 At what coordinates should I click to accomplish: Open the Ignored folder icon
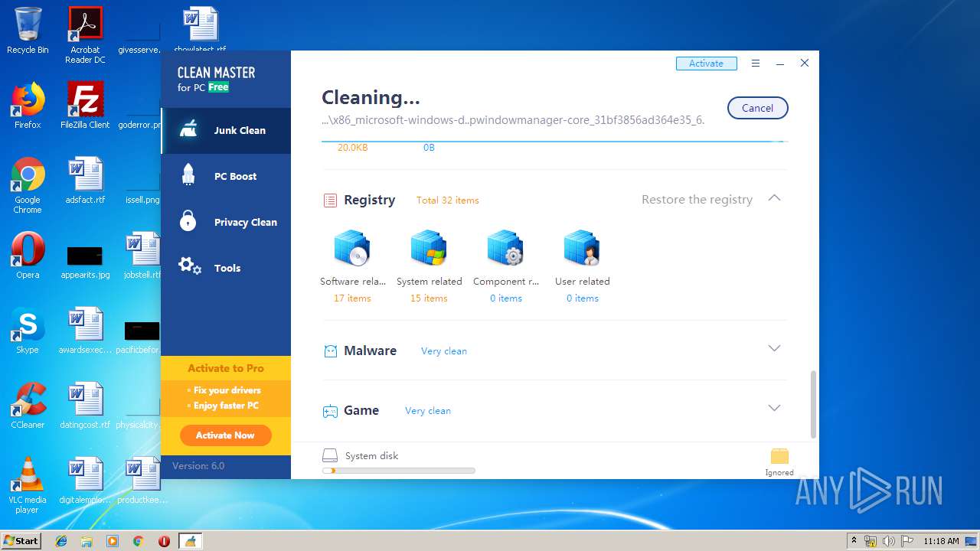pyautogui.click(x=779, y=457)
